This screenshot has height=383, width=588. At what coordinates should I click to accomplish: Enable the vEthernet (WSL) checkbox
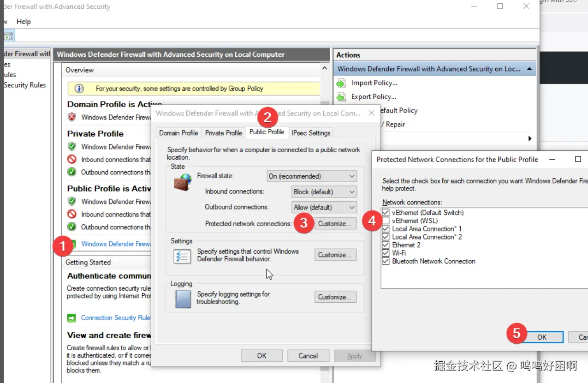(386, 221)
